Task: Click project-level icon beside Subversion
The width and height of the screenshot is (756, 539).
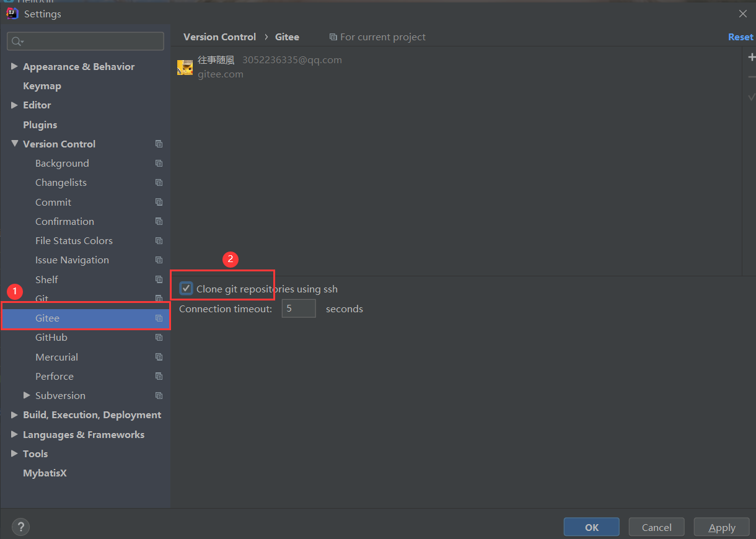Action: (159, 396)
